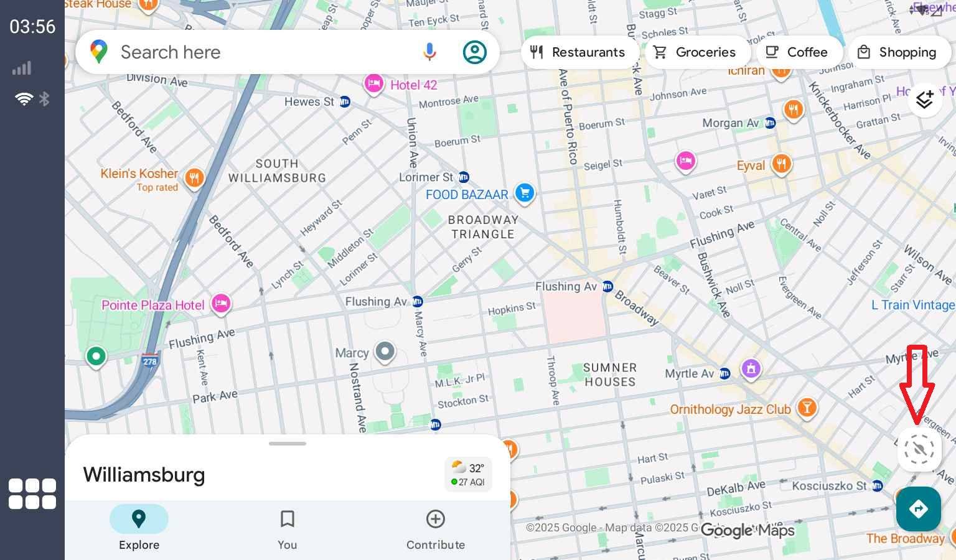This screenshot has height=560, width=956.
Task: Select the Ornithology Jazz Club bar pin
Action: click(807, 408)
